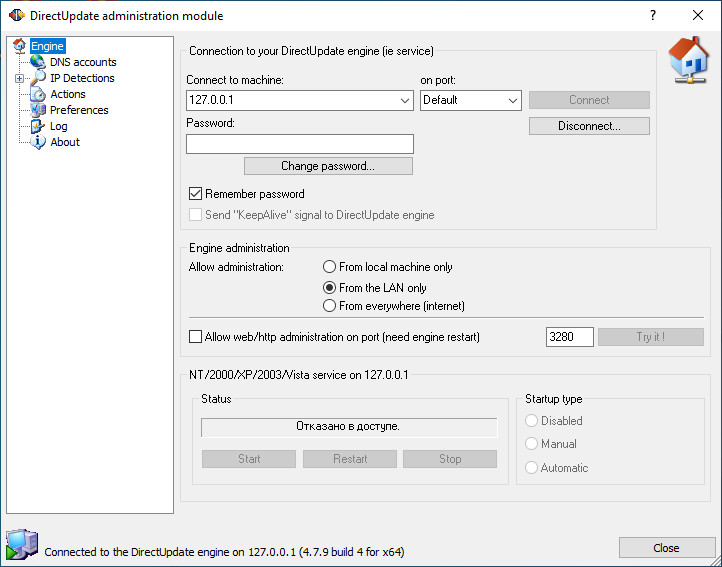Click the IP Detections magnifier icon
The width and height of the screenshot is (722, 567).
tap(38, 78)
